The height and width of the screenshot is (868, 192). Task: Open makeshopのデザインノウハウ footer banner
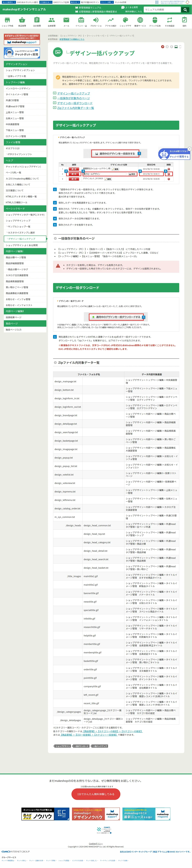[x=96, y=814]
